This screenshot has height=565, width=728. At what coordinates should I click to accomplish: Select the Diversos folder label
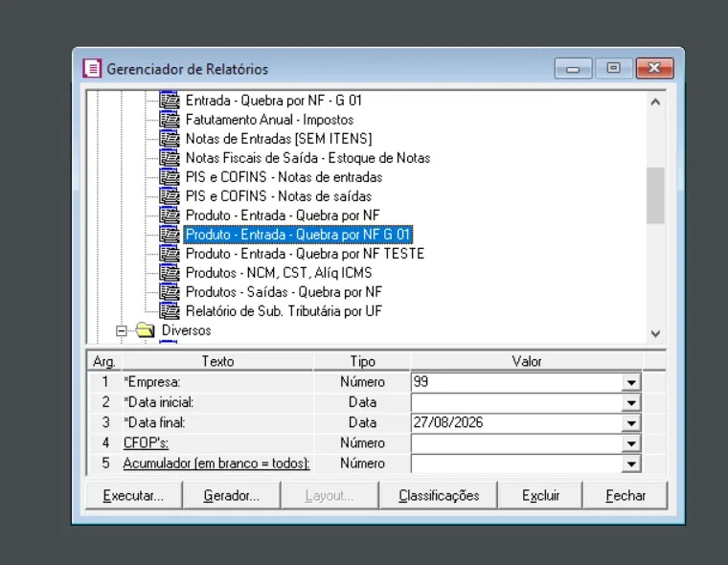pyautogui.click(x=186, y=330)
